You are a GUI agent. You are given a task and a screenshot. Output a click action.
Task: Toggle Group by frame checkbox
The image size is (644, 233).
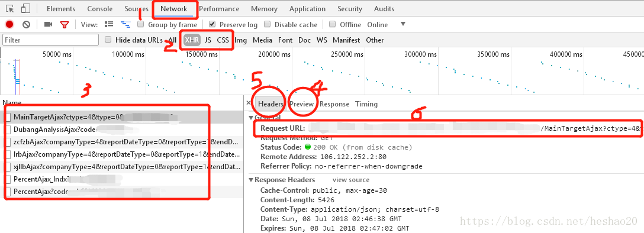pyautogui.click(x=140, y=24)
